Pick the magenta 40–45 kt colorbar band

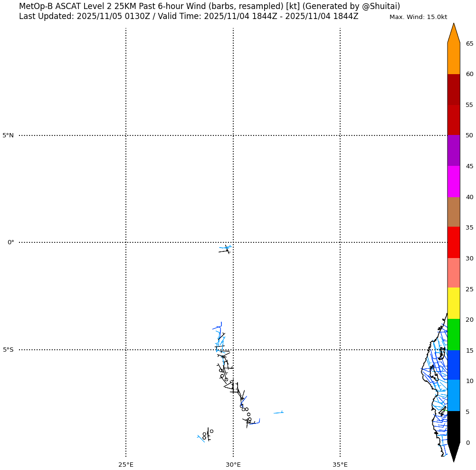tap(454, 182)
